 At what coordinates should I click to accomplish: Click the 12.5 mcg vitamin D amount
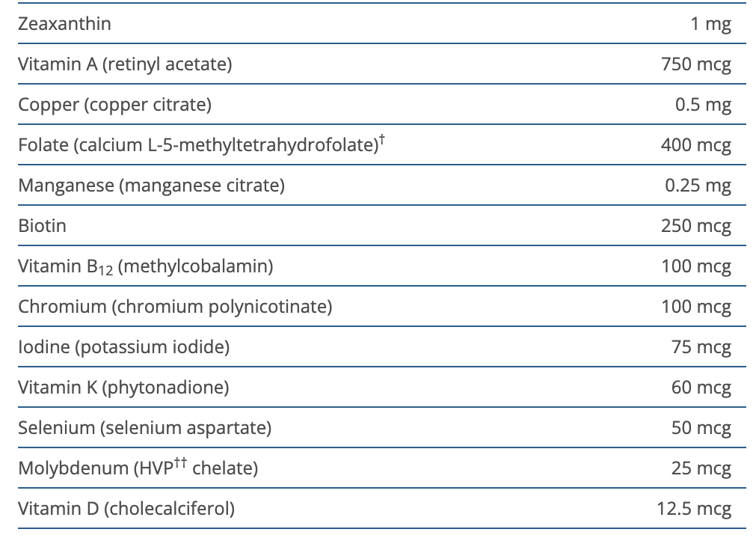point(693,509)
